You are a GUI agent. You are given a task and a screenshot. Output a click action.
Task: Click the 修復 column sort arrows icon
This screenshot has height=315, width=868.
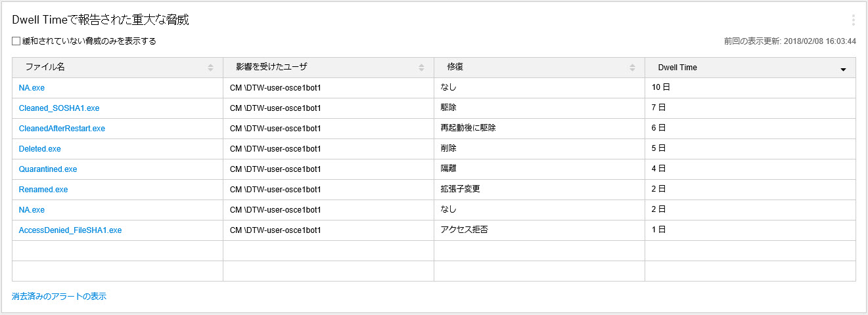click(x=632, y=68)
